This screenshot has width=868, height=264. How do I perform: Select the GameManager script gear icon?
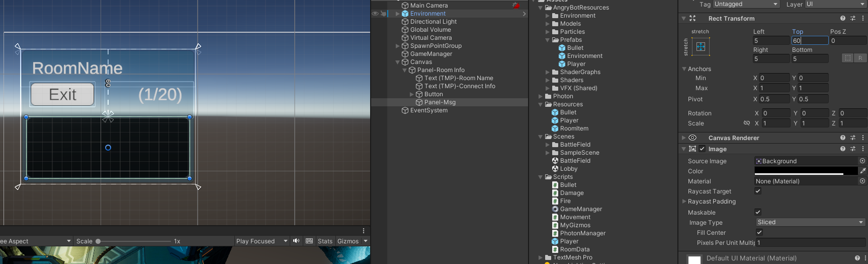click(555, 209)
